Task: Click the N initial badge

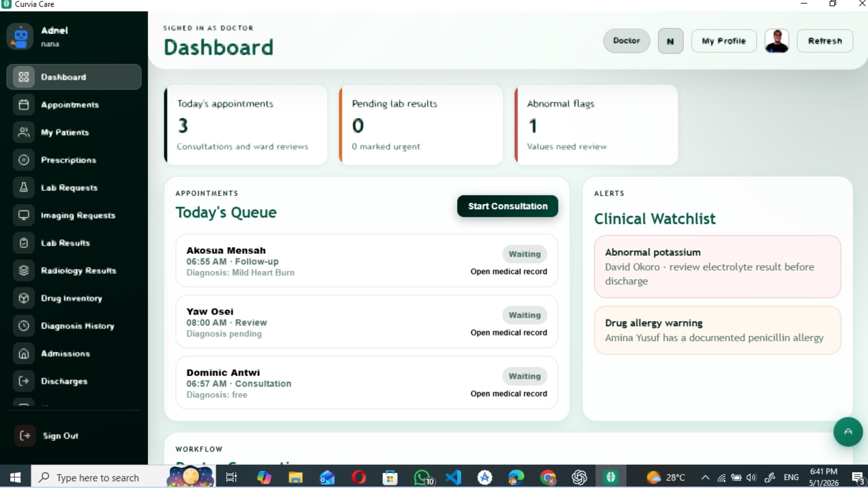Action: 670,41
